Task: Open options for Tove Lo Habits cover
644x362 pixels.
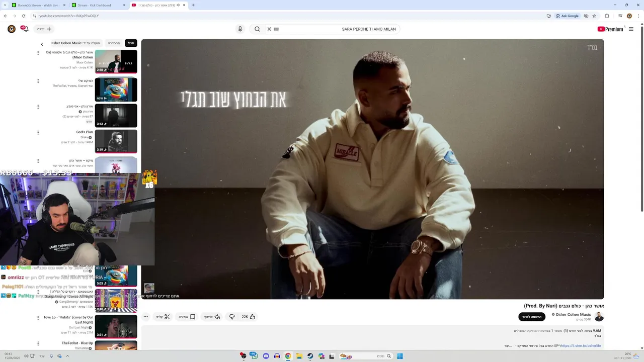Action: tap(38, 318)
